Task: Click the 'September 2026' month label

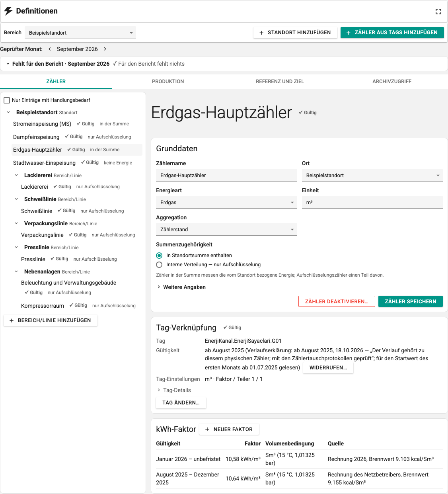Action: (x=77, y=49)
